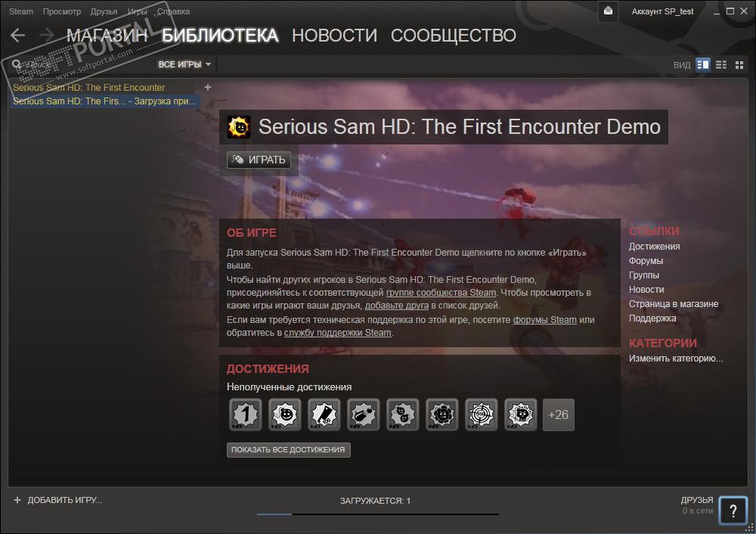
Task: Open the Группы sidebar link
Action: [x=643, y=275]
